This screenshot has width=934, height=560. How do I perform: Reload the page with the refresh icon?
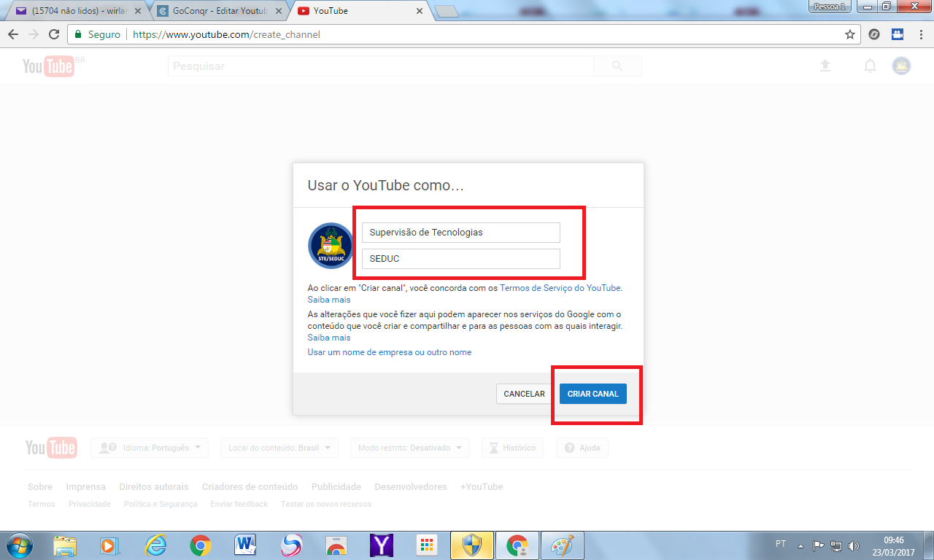[x=53, y=34]
